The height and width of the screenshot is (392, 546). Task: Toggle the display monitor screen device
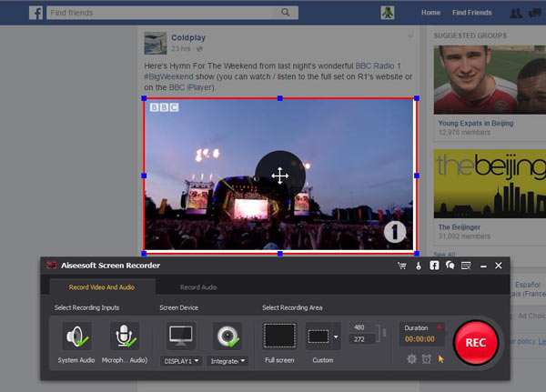[181, 336]
